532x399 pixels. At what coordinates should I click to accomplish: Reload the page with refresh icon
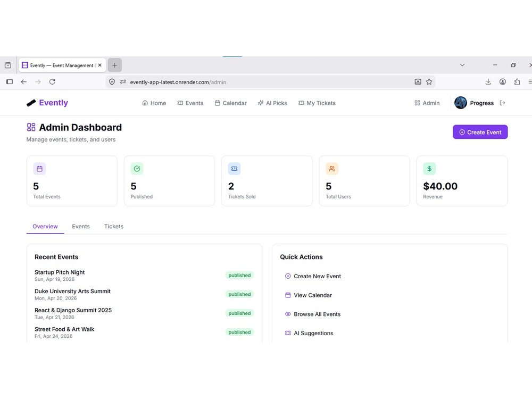52,82
